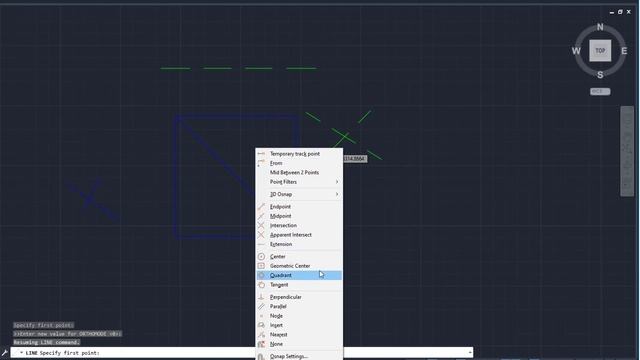Click the Insert snap icon
Viewport: 640px width, 360px height.
[261, 325]
